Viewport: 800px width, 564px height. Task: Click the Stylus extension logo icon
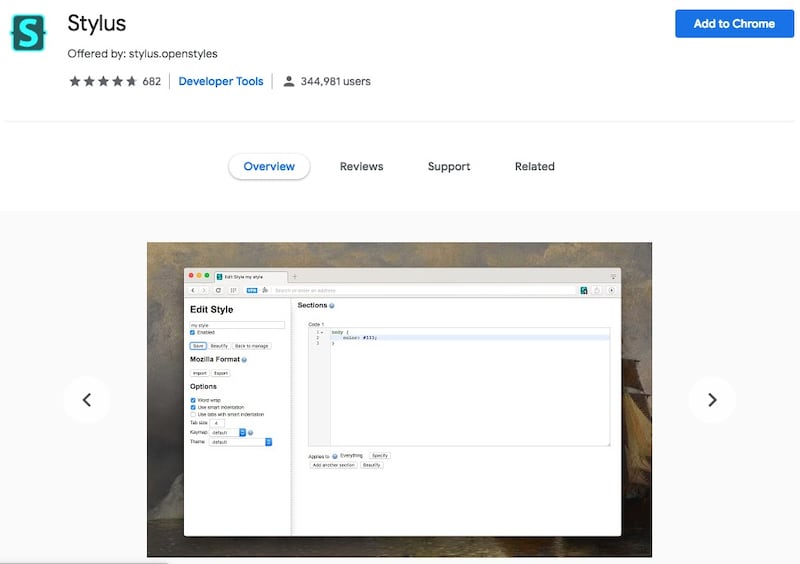pyautogui.click(x=28, y=32)
